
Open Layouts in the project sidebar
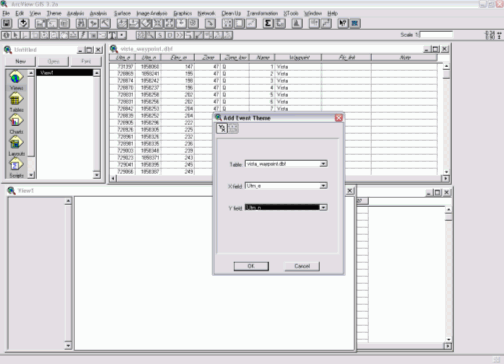click(x=16, y=146)
